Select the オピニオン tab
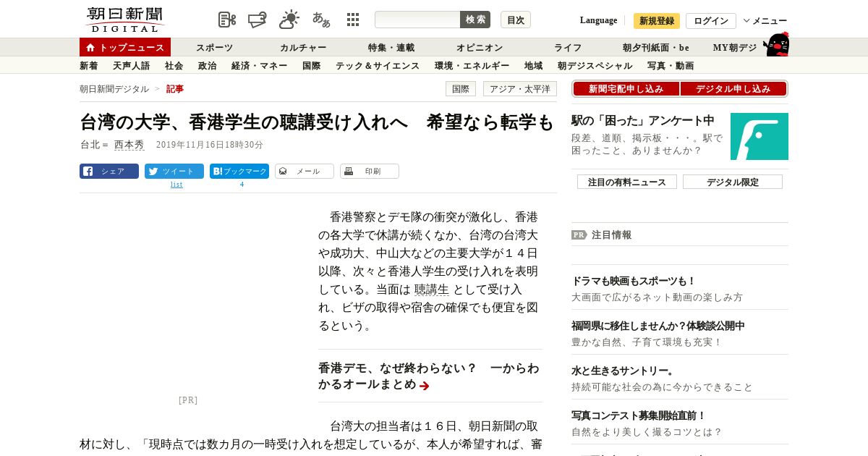Image resolution: width=868 pixels, height=456 pixels. pyautogui.click(x=480, y=48)
